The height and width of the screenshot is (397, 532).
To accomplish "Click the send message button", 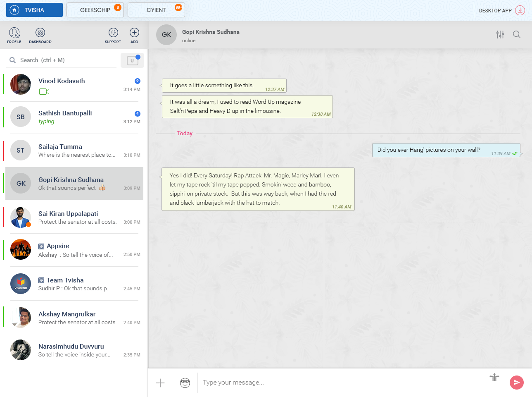I will (517, 383).
